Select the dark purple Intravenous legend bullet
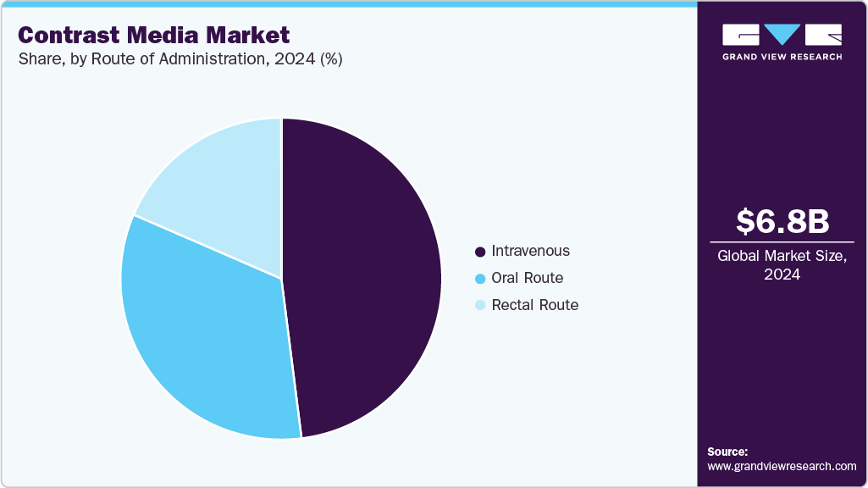The height and width of the screenshot is (488, 868). click(x=480, y=251)
